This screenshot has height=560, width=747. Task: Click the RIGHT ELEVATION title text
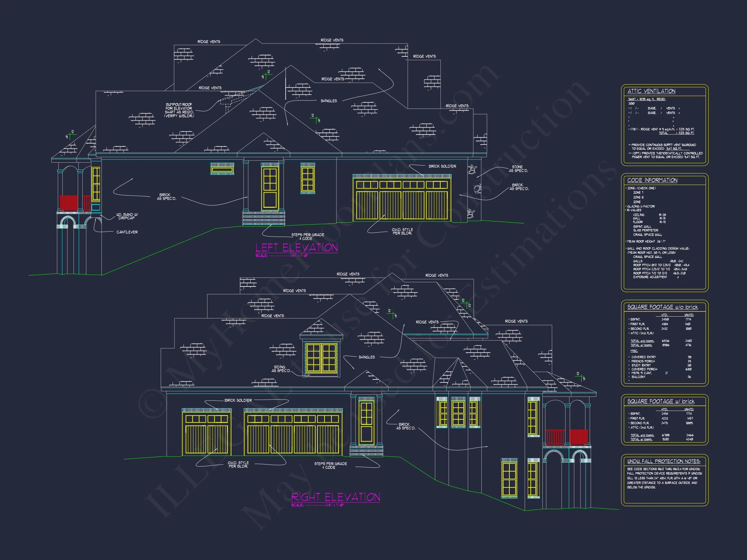tap(335, 497)
